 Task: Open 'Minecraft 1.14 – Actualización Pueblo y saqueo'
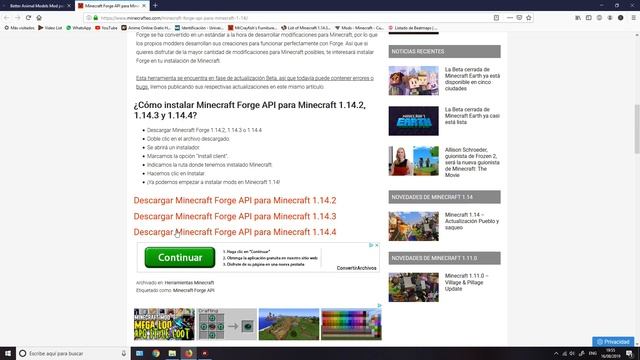click(x=472, y=221)
